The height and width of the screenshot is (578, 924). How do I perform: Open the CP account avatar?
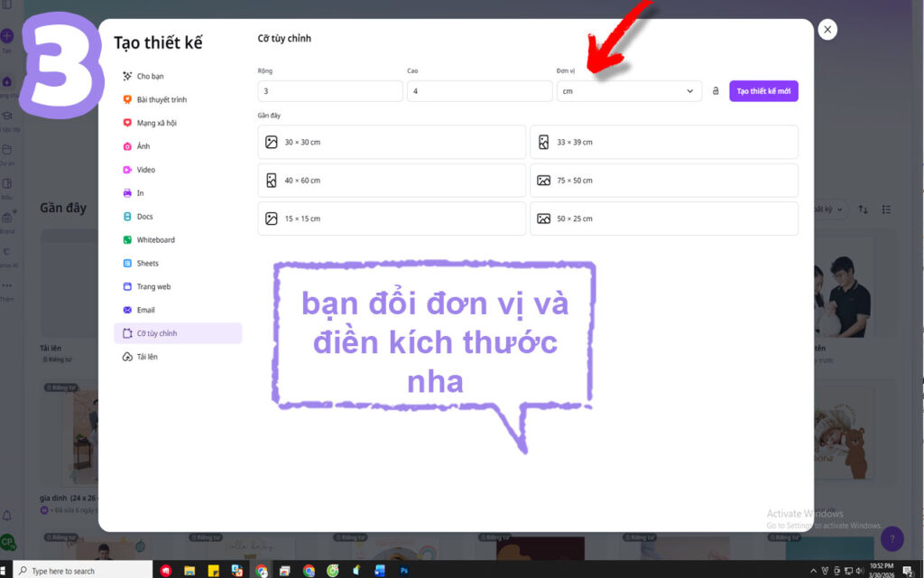[7, 542]
